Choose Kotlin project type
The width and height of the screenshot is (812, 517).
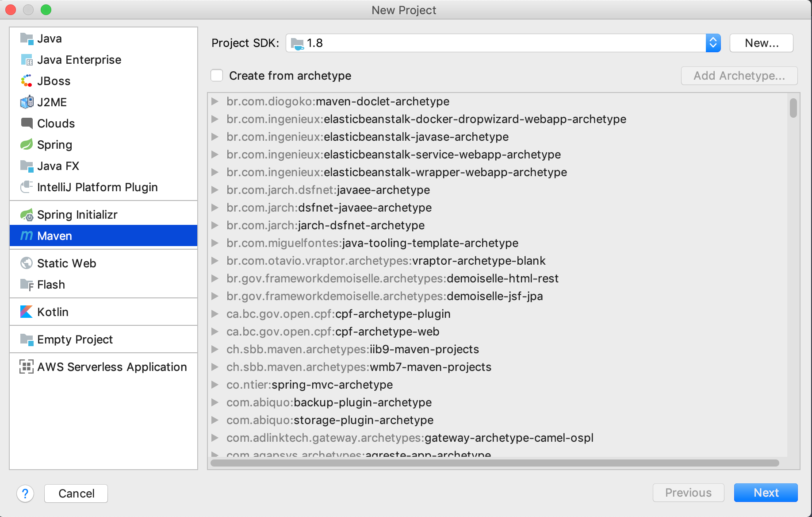click(103, 312)
